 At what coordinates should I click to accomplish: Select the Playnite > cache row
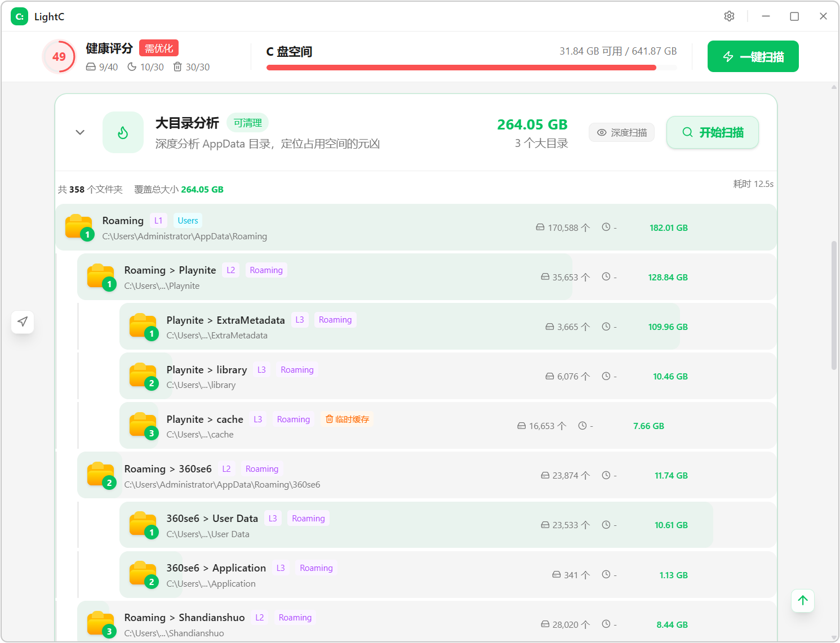(448, 426)
